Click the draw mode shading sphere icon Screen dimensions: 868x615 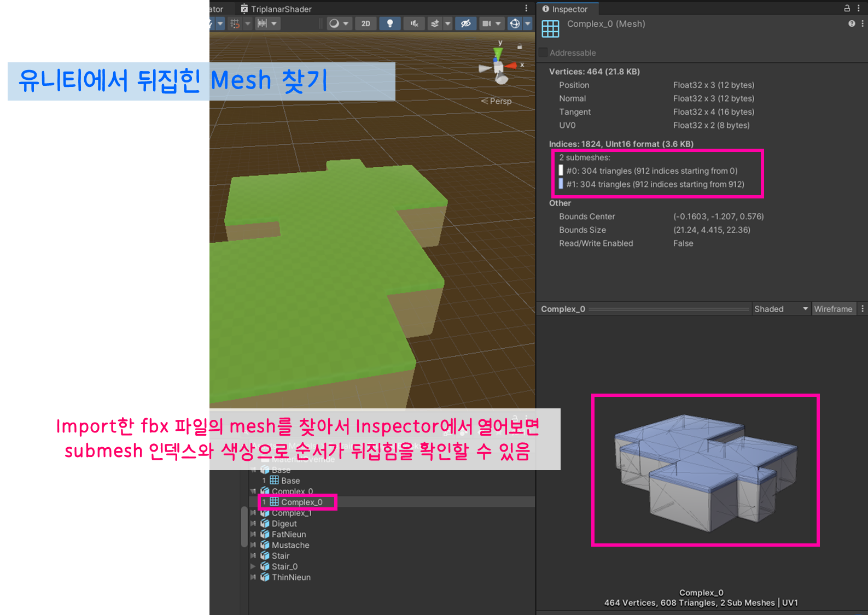click(x=334, y=24)
